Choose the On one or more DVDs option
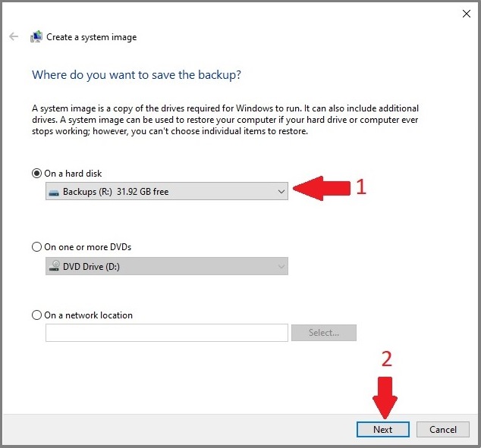This screenshot has height=448, width=481. pos(37,247)
